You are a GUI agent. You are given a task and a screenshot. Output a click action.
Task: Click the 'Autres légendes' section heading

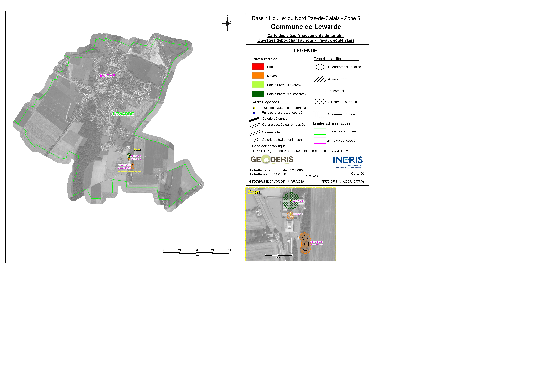coord(266,102)
